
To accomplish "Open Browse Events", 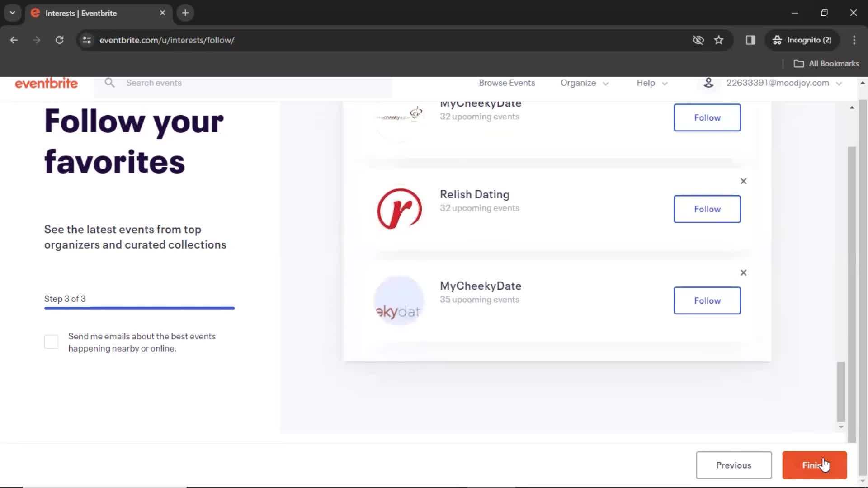I will coord(507,83).
